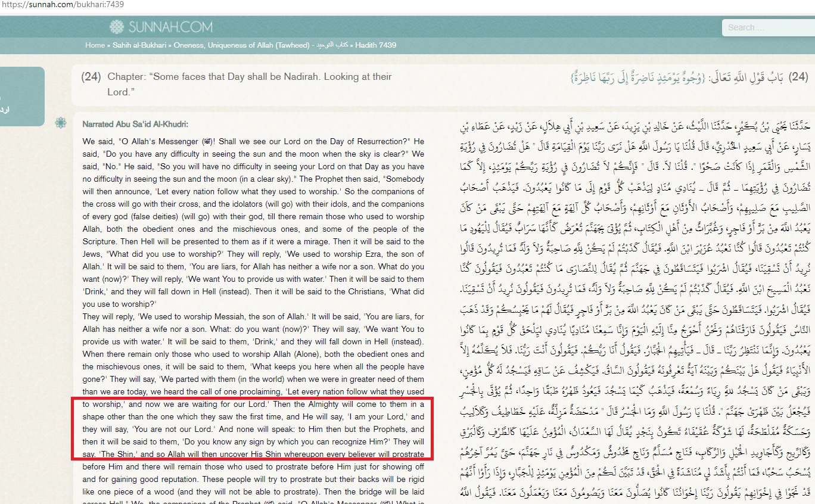
Task: Go to Home in the breadcrumb
Action: click(x=95, y=45)
